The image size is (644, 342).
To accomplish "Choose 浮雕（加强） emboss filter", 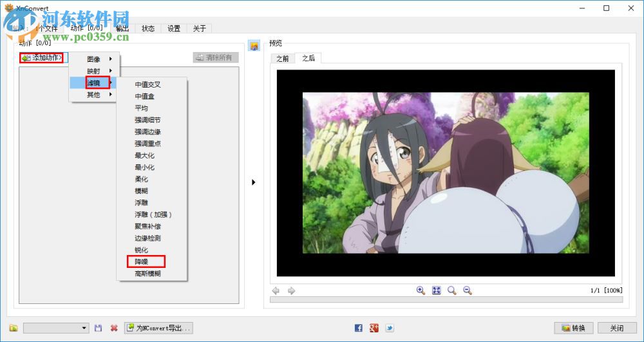I will click(152, 214).
